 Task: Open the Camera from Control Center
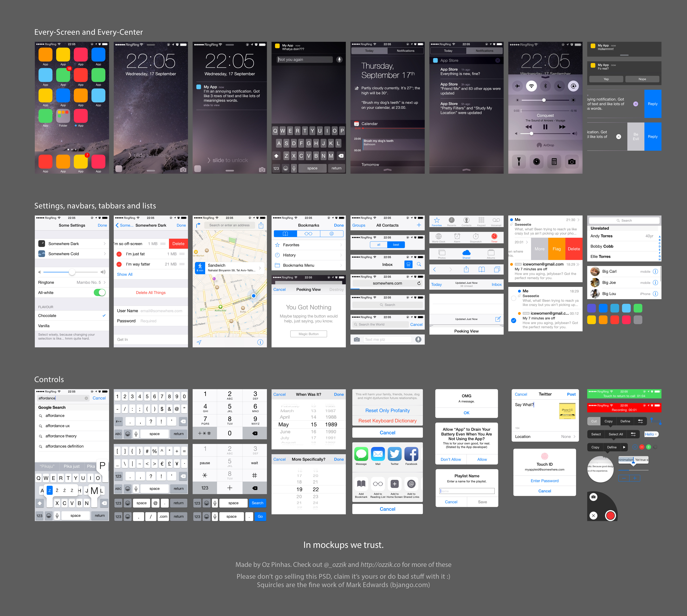pyautogui.click(x=572, y=161)
